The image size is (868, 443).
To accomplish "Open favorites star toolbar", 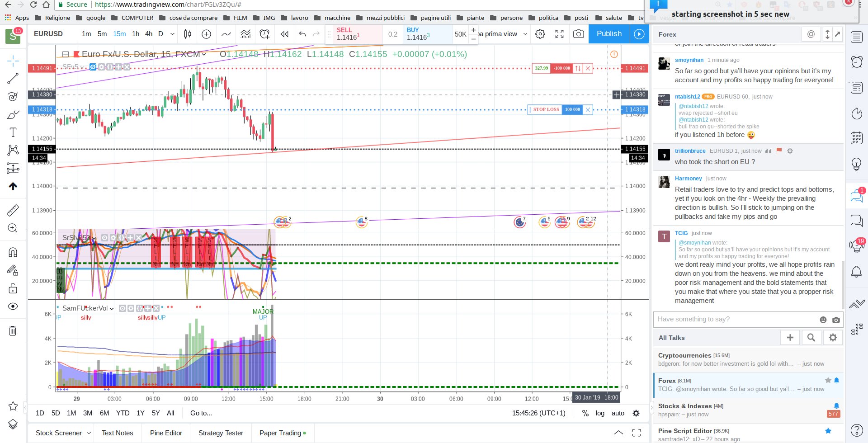I will coord(13,406).
